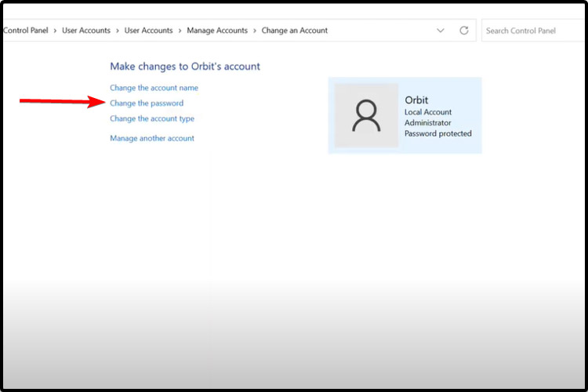The height and width of the screenshot is (392, 588).
Task: Click the refresh button in address bar
Action: [x=464, y=31]
